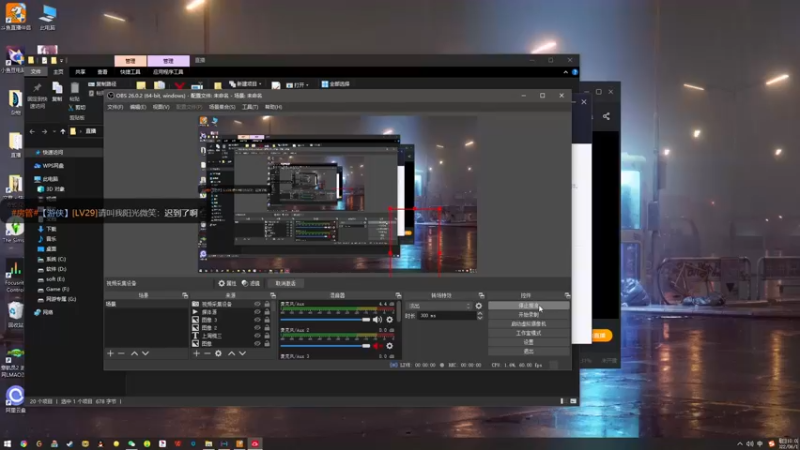Click the start virtual camera button

[529, 324]
